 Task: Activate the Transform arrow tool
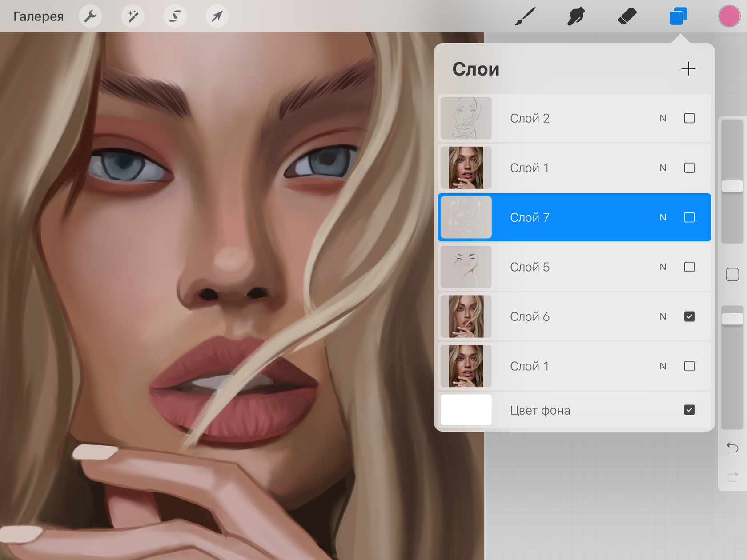click(217, 16)
